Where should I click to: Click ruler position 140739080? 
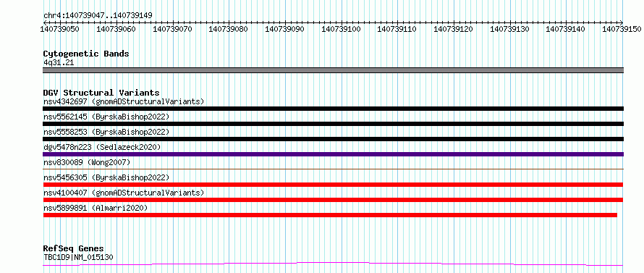click(229, 29)
